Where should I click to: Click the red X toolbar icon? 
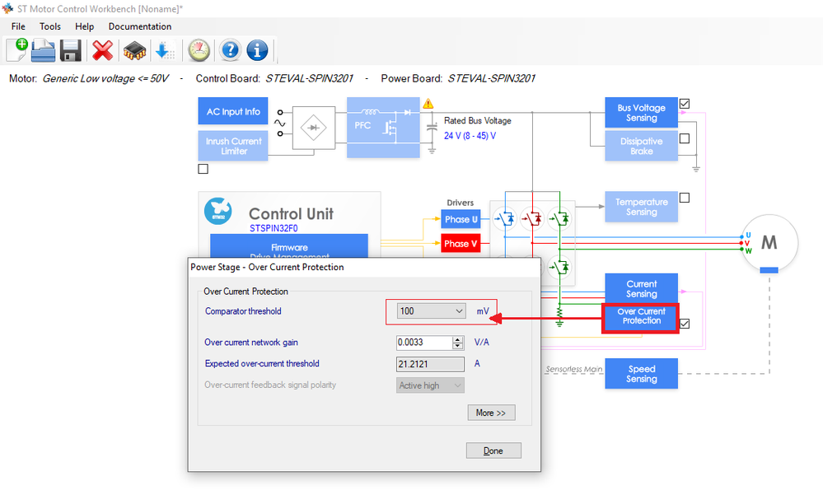tap(102, 51)
